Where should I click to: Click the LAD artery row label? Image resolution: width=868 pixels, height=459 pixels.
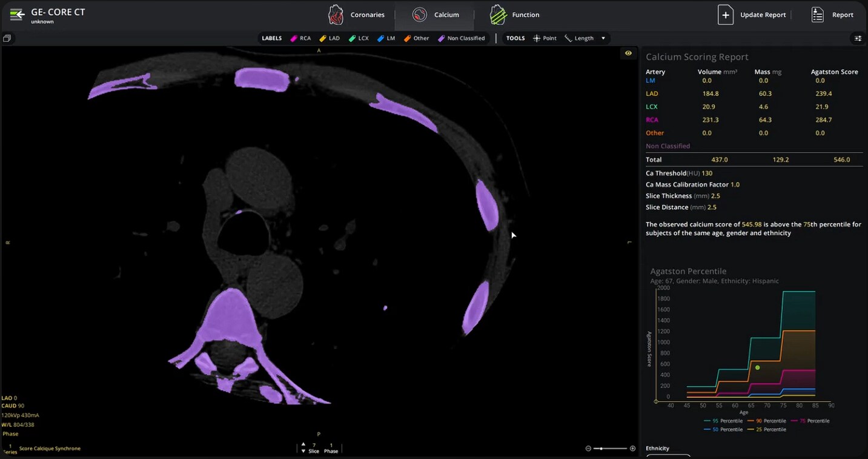click(652, 93)
